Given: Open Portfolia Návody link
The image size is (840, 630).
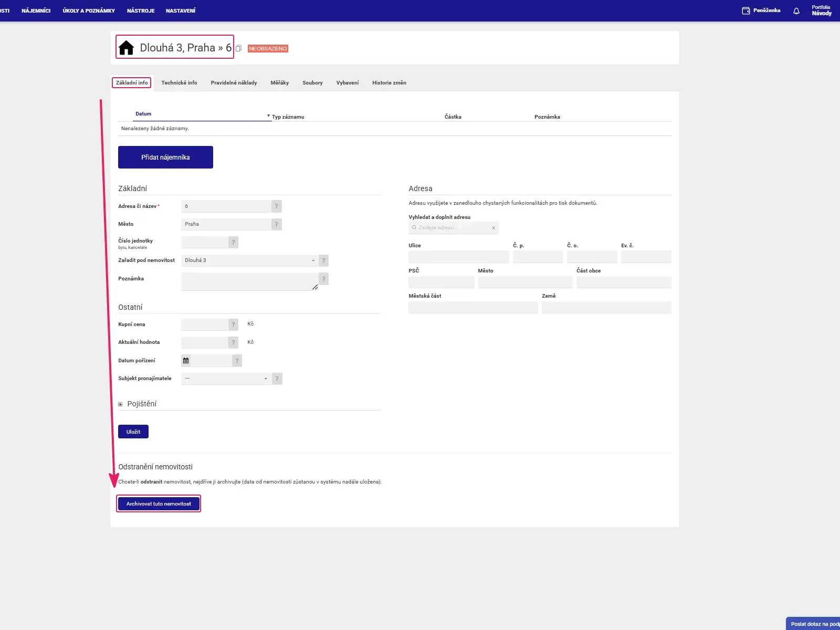Looking at the screenshot, I should (822, 10).
